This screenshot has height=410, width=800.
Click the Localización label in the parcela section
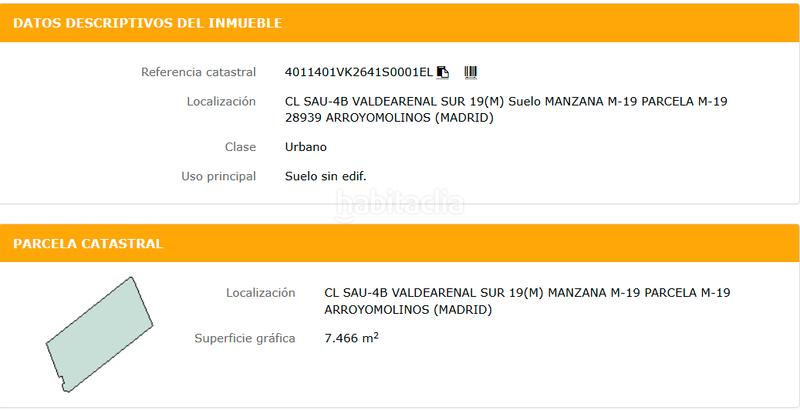pos(261,293)
